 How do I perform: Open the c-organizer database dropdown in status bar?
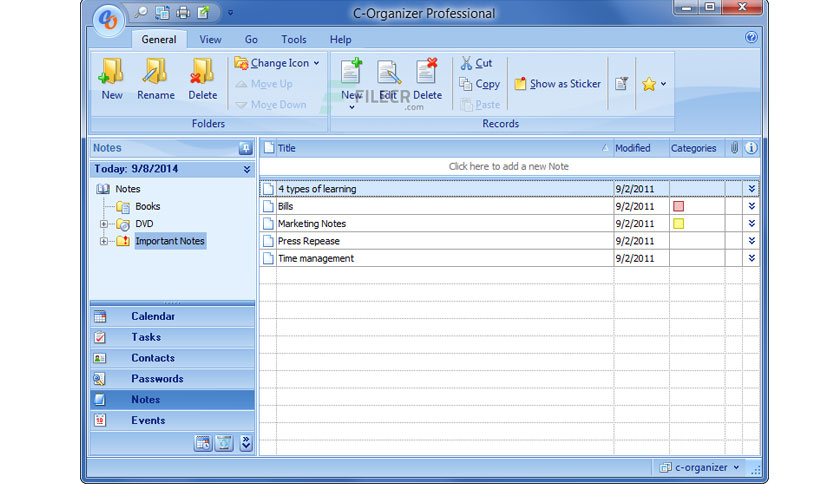[x=699, y=467]
